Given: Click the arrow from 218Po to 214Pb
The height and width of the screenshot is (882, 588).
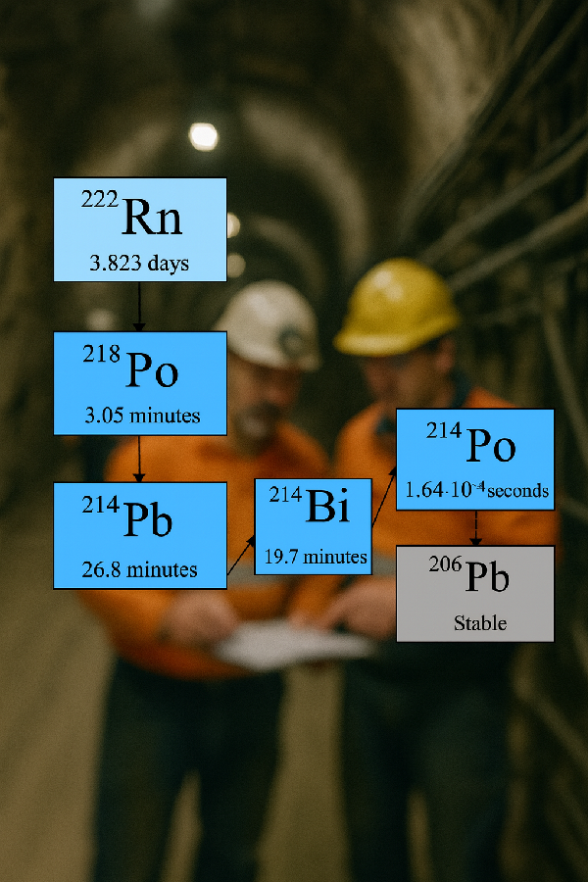Looking at the screenshot, I should [x=139, y=458].
